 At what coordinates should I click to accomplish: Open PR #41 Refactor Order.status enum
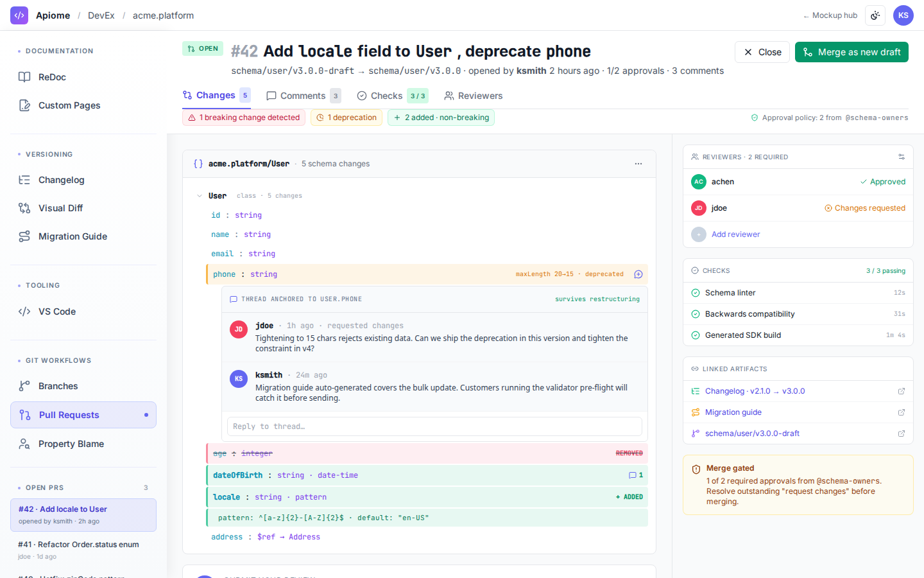[83, 550]
